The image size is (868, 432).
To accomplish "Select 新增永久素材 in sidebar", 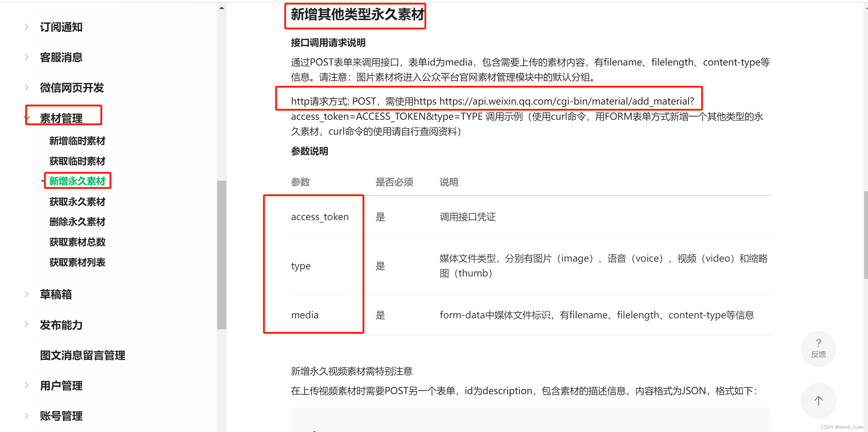I will 77,181.
